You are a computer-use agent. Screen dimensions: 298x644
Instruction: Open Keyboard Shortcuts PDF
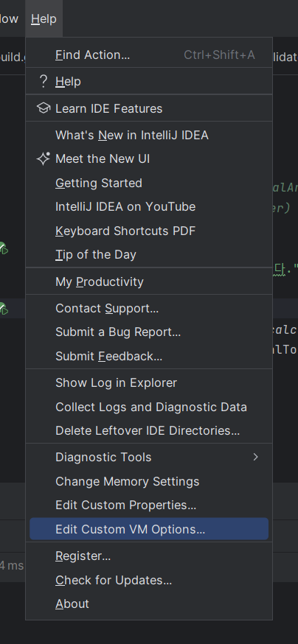(149, 231)
